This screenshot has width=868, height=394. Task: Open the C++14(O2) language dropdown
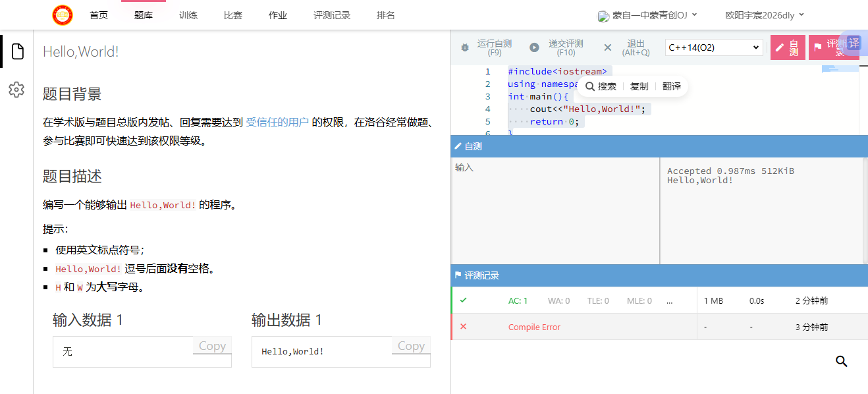(x=713, y=47)
